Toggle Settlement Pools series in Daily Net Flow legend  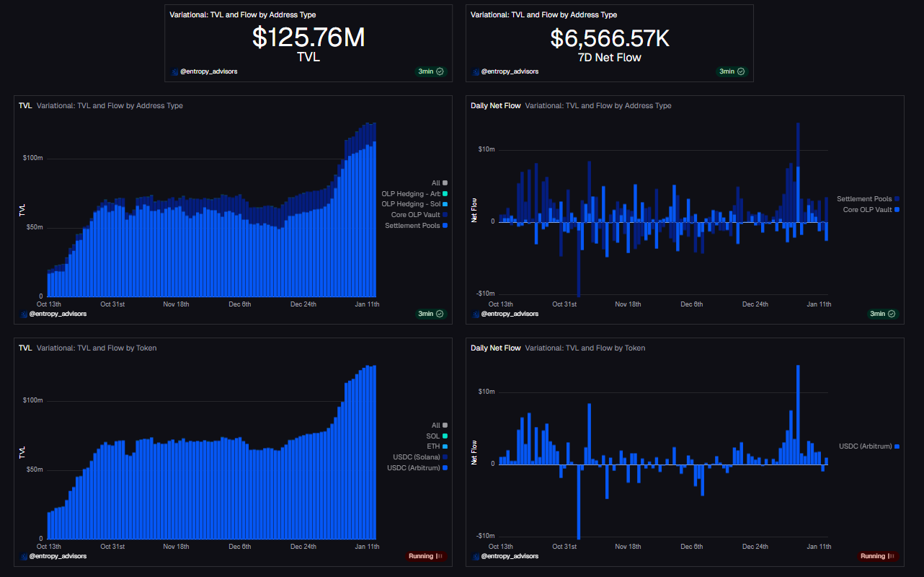(869, 199)
